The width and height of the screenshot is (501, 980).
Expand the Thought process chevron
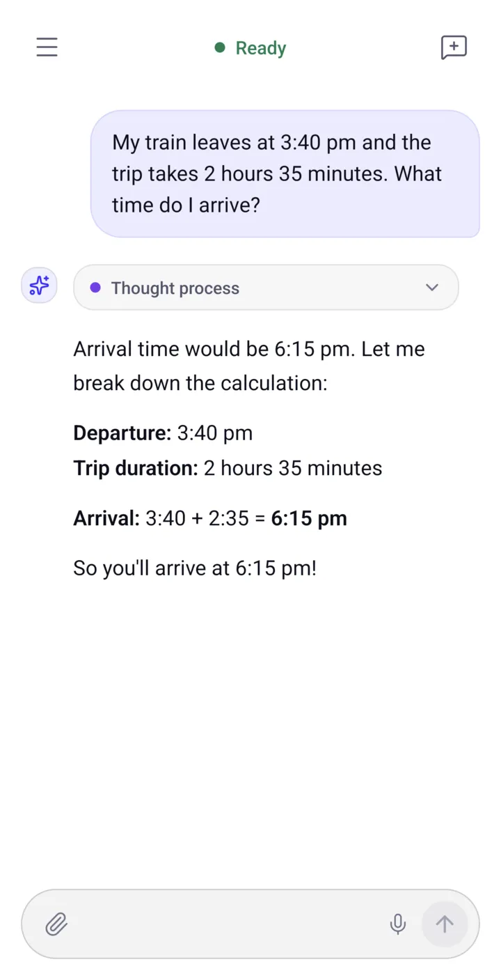point(432,288)
